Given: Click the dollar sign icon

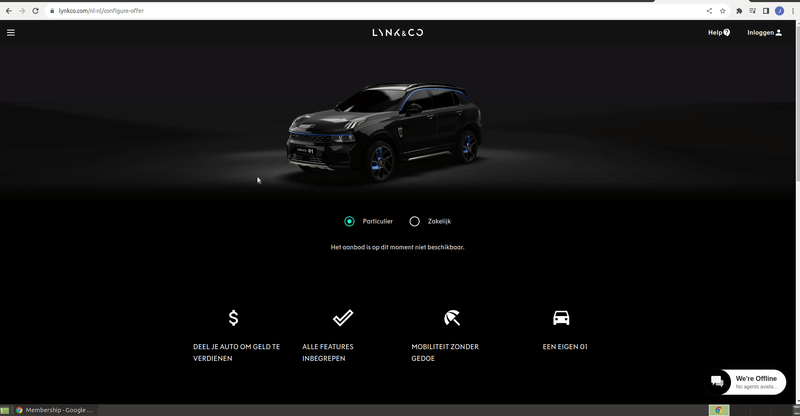Looking at the screenshot, I should (233, 318).
